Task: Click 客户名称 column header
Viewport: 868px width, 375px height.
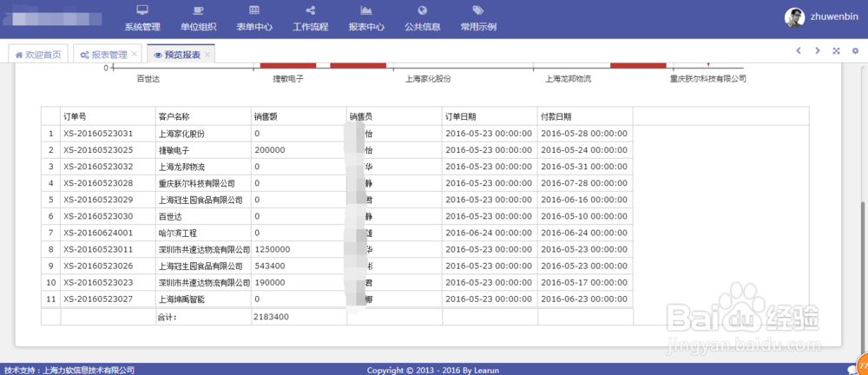Action: (x=203, y=116)
